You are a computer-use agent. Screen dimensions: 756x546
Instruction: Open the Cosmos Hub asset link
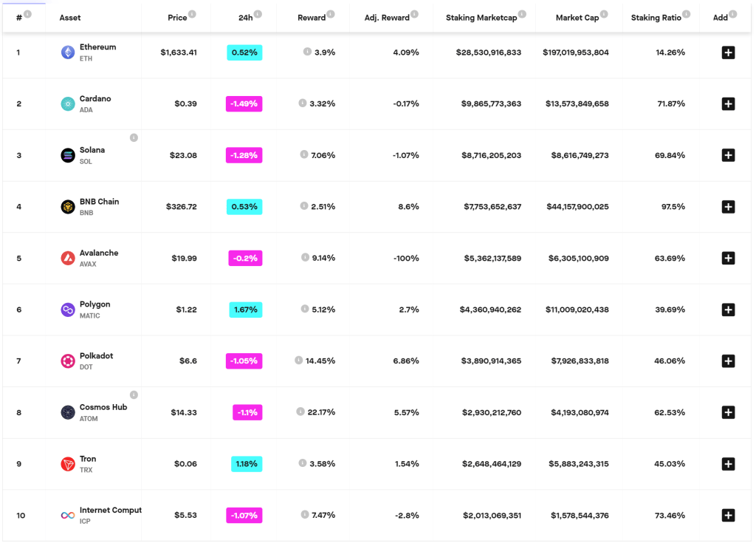pyautogui.click(x=103, y=407)
